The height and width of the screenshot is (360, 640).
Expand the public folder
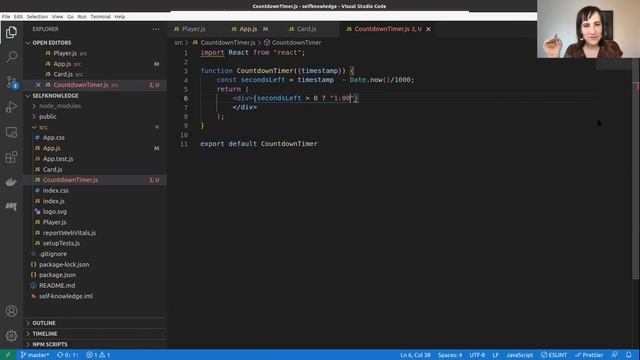tap(95, 116)
